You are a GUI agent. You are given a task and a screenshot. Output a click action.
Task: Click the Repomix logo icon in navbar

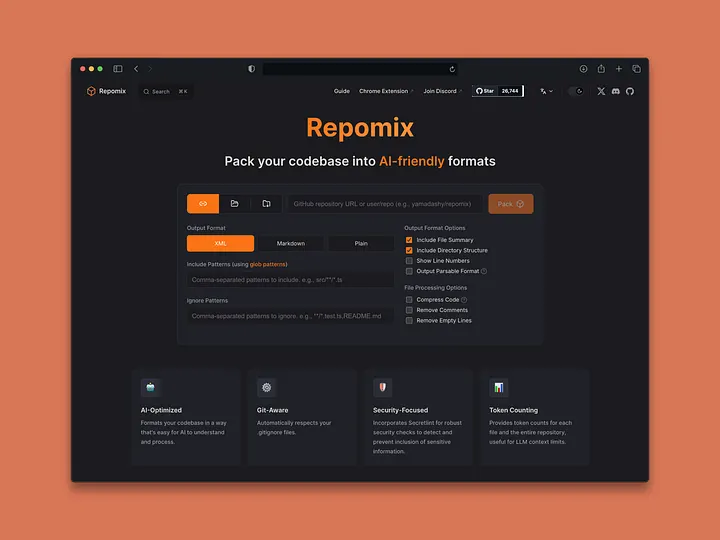point(91,91)
